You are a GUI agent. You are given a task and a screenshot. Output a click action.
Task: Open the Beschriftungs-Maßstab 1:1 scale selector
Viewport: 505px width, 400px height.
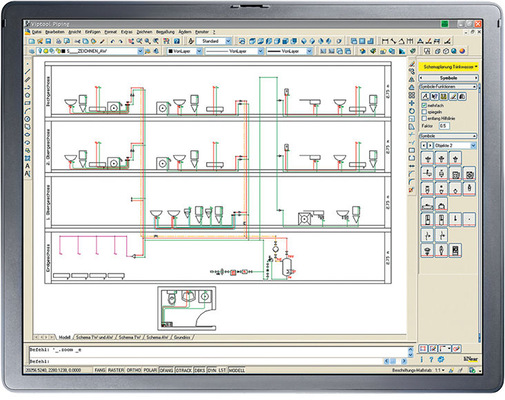coord(440,370)
